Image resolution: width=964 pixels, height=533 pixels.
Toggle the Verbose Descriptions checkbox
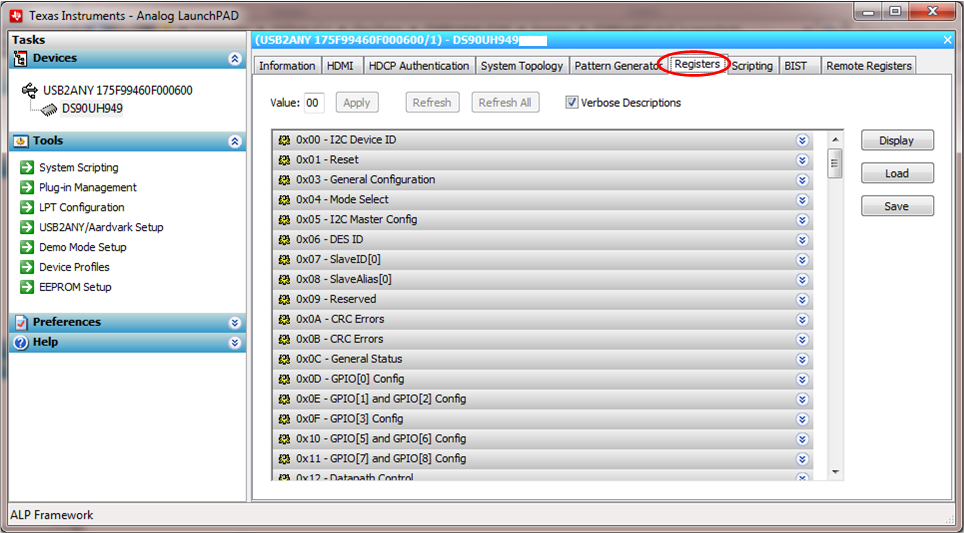click(572, 102)
